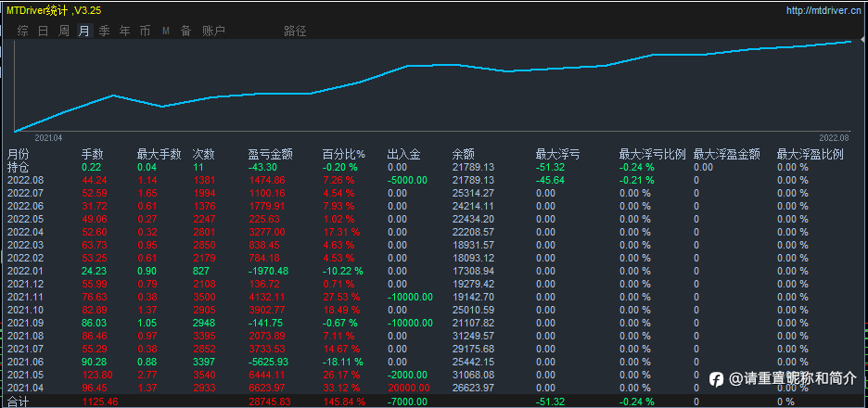Select the 周 weekly statistics tab
The width and height of the screenshot is (868, 408).
tap(64, 31)
